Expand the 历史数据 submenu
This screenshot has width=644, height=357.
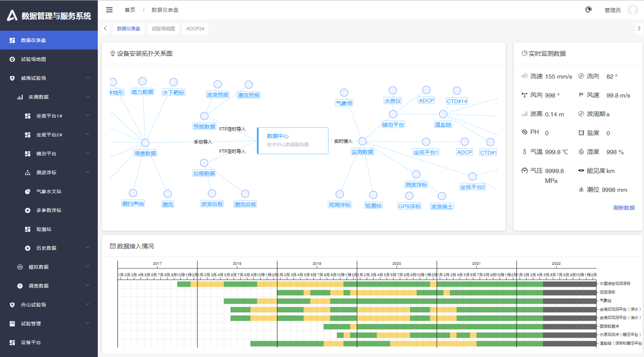coord(88,248)
